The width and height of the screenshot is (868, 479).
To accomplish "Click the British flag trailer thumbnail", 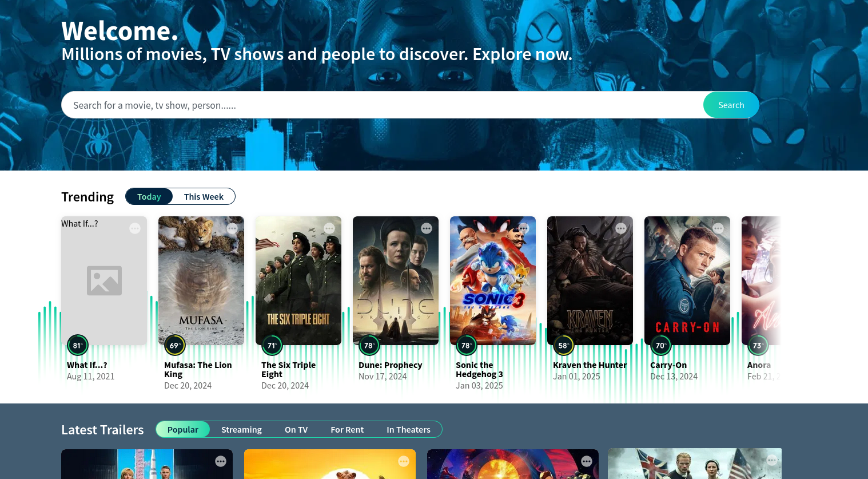I will pos(695,464).
